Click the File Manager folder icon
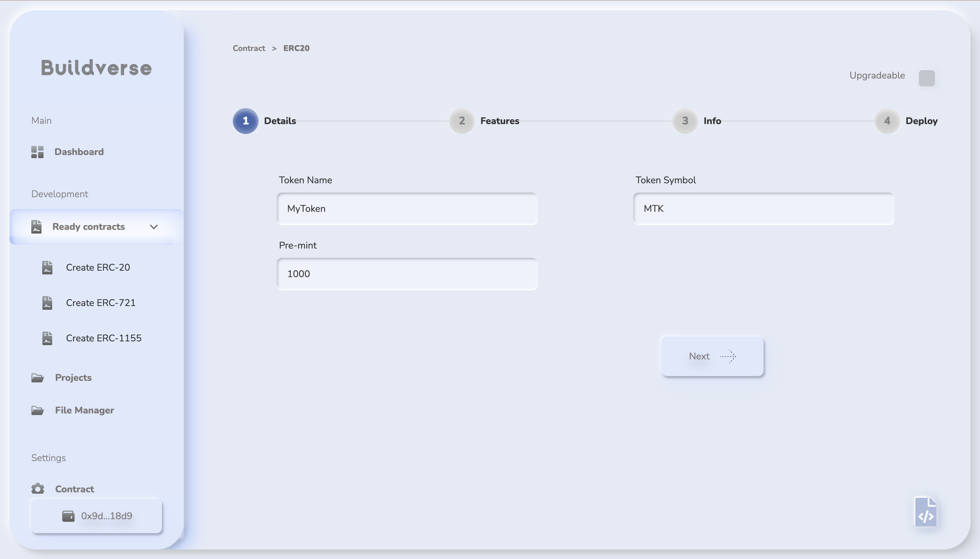This screenshot has height=559, width=980. (37, 410)
